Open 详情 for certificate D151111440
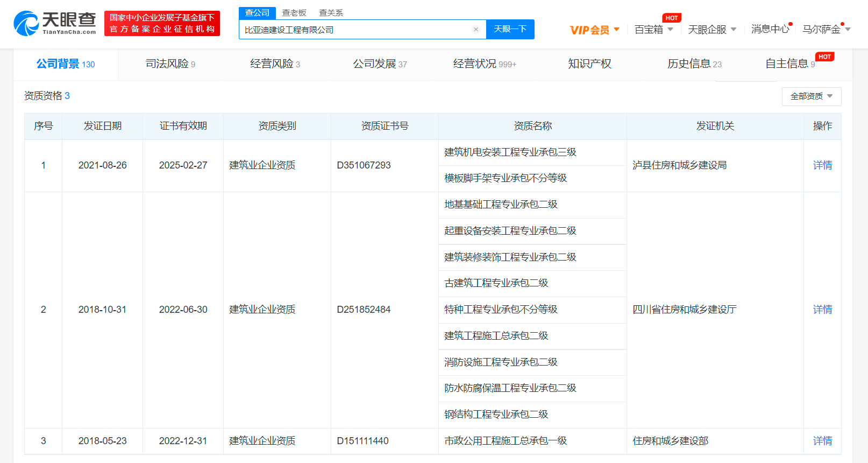868x463 pixels. click(822, 441)
